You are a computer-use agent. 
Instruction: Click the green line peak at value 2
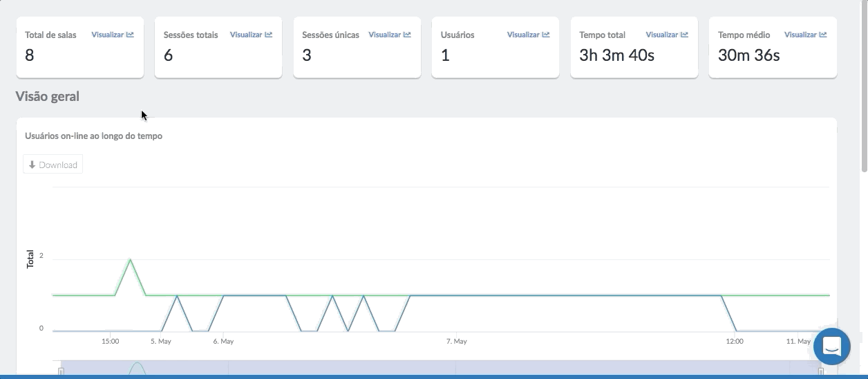[x=131, y=260]
